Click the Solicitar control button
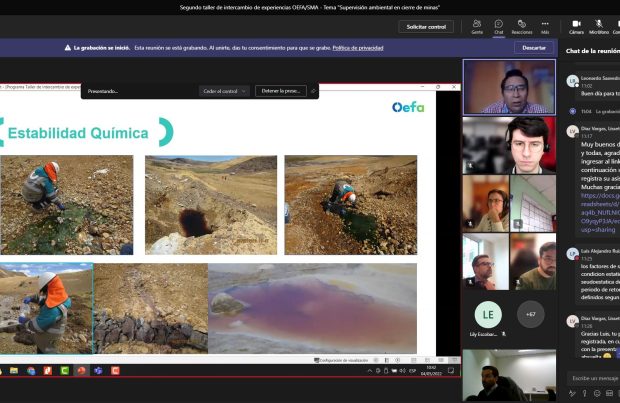Screen dimensions: 620x403 426,27
